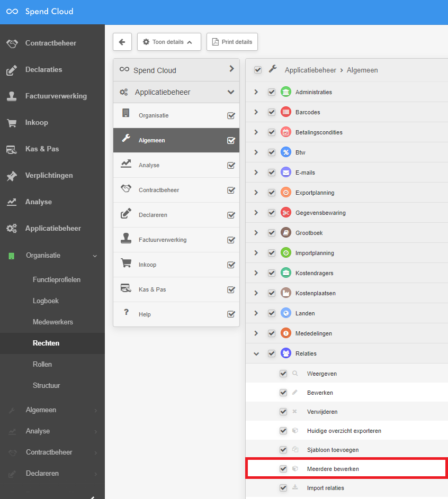448x499 pixels.
Task: Click the E-mails envelope icon
Action: click(286, 173)
